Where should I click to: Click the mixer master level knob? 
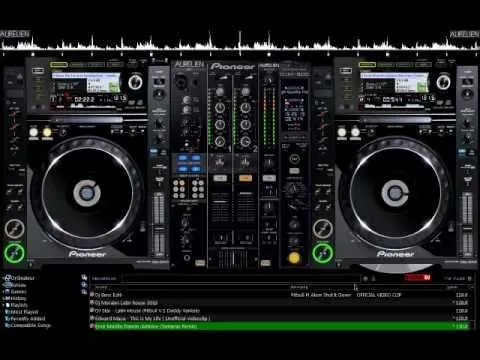pyautogui.click(x=268, y=80)
